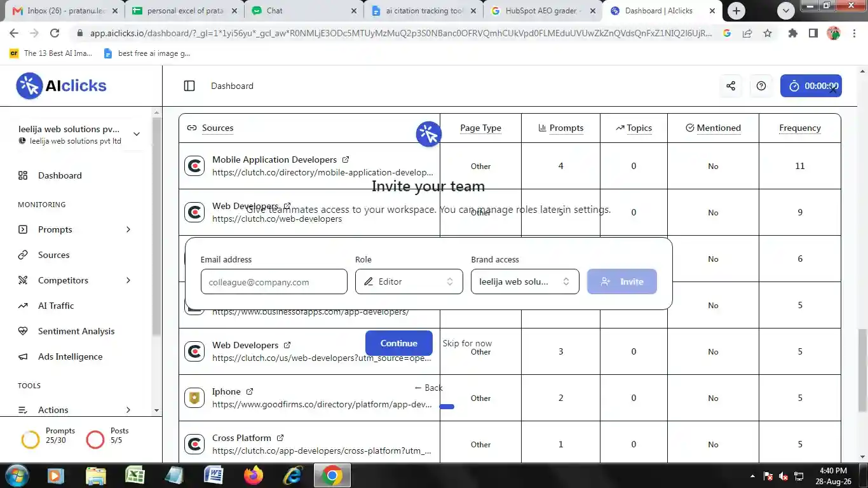
Task: Click the Invite button
Action: (x=621, y=281)
